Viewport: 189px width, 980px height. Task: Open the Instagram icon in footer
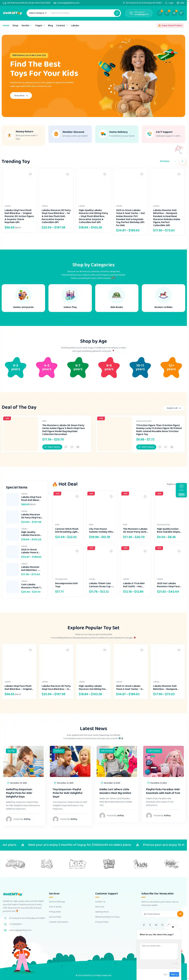162,925
